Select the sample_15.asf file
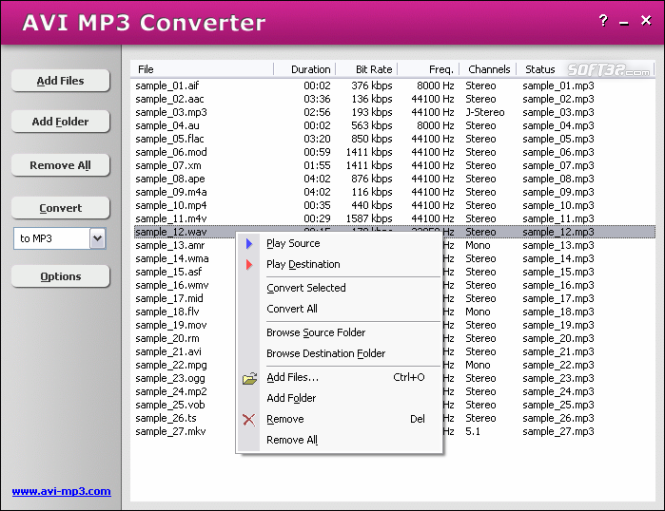 point(169,272)
